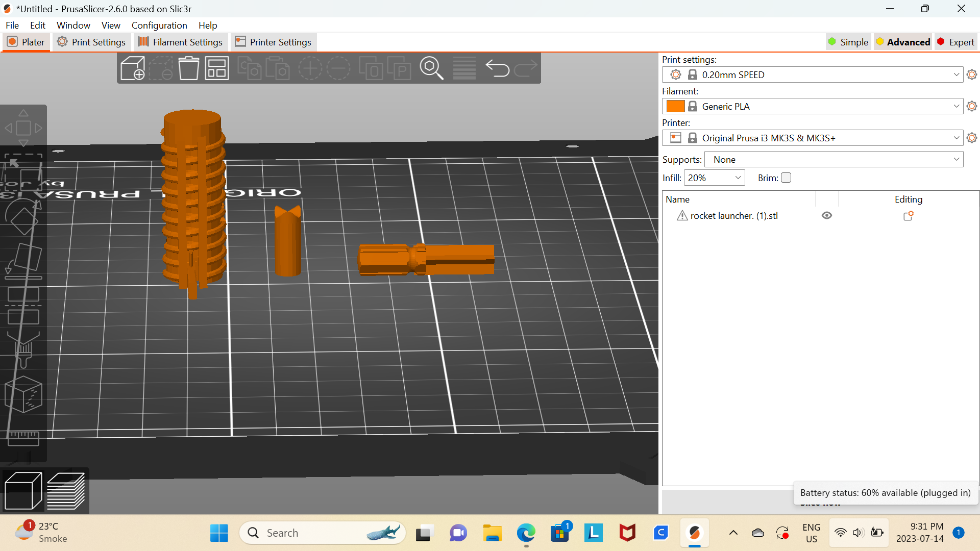Click the Delete selected object icon
Screen dimensions: 980x551
(x=161, y=68)
